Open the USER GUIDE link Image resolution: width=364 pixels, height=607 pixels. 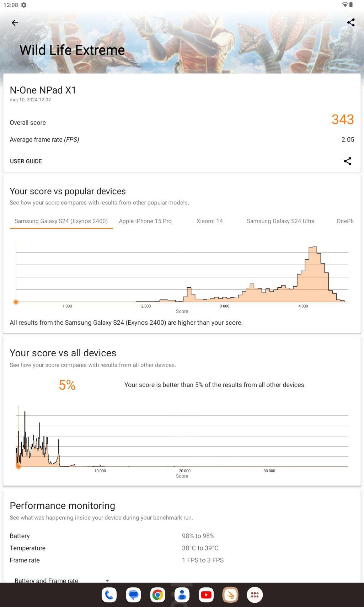tap(26, 161)
